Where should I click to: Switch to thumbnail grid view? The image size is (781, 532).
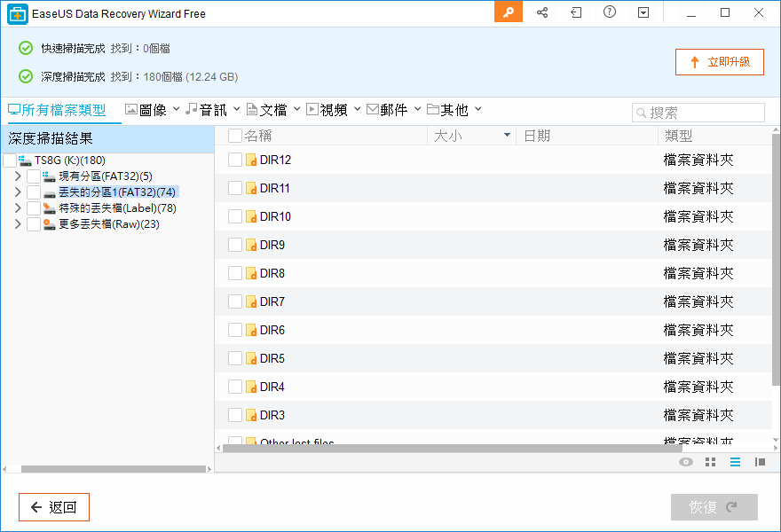point(710,462)
